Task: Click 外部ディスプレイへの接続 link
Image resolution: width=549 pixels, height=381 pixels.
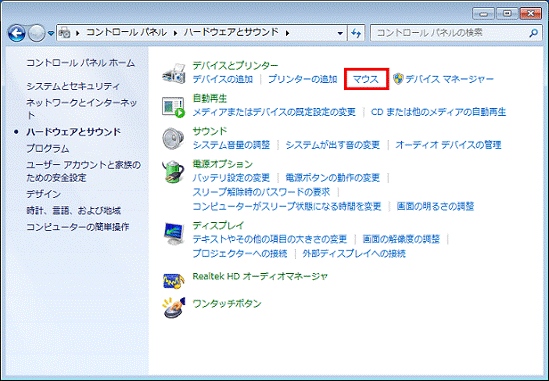Action: (x=354, y=254)
